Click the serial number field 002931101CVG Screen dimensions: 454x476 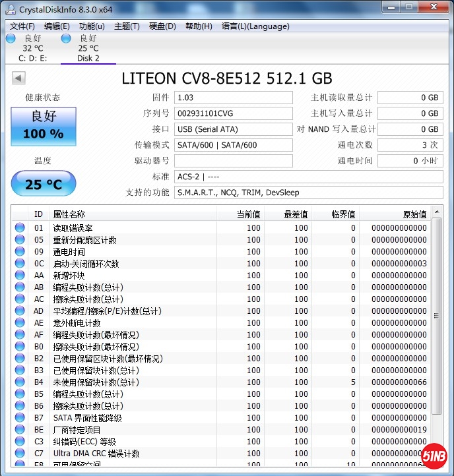click(x=233, y=113)
